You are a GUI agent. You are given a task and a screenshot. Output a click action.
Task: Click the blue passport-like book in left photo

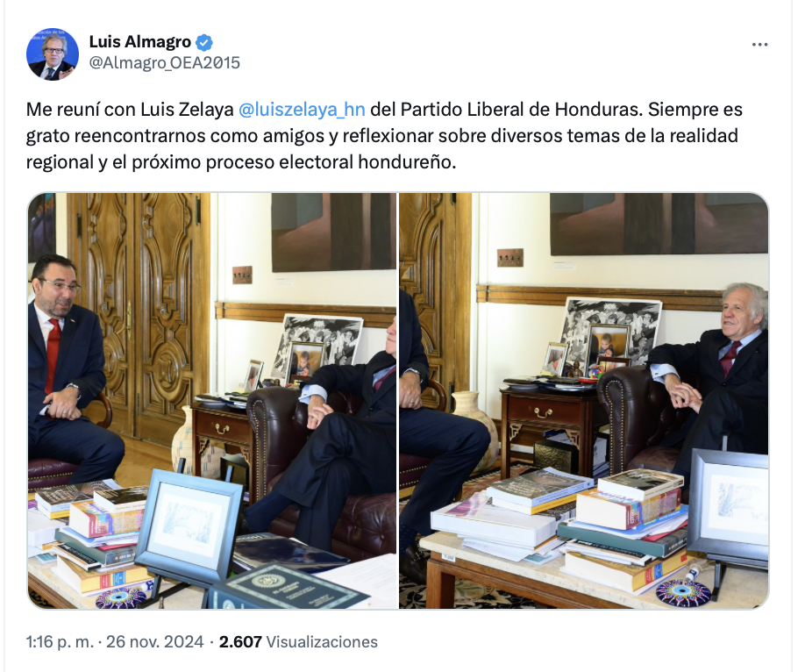289,587
